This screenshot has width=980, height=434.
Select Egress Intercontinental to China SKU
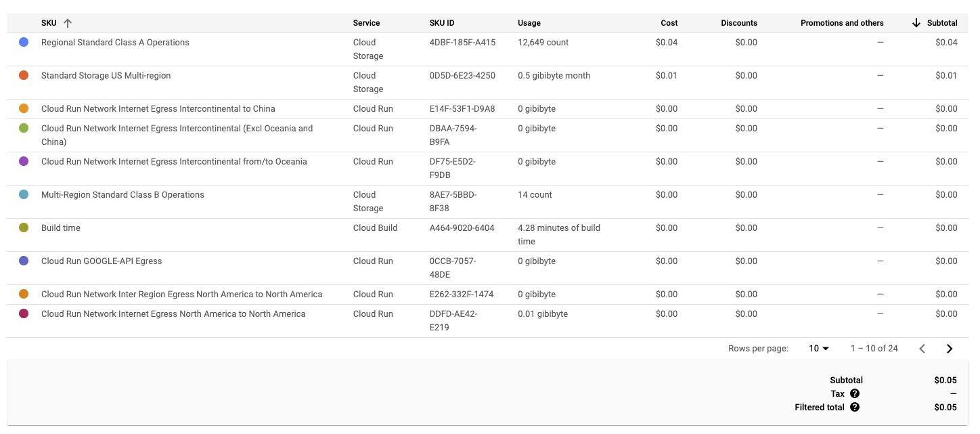[158, 108]
